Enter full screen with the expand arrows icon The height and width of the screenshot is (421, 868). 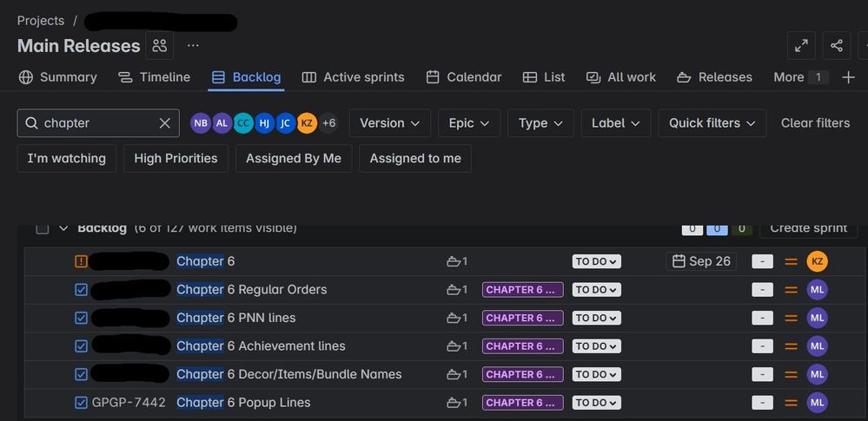click(x=801, y=45)
